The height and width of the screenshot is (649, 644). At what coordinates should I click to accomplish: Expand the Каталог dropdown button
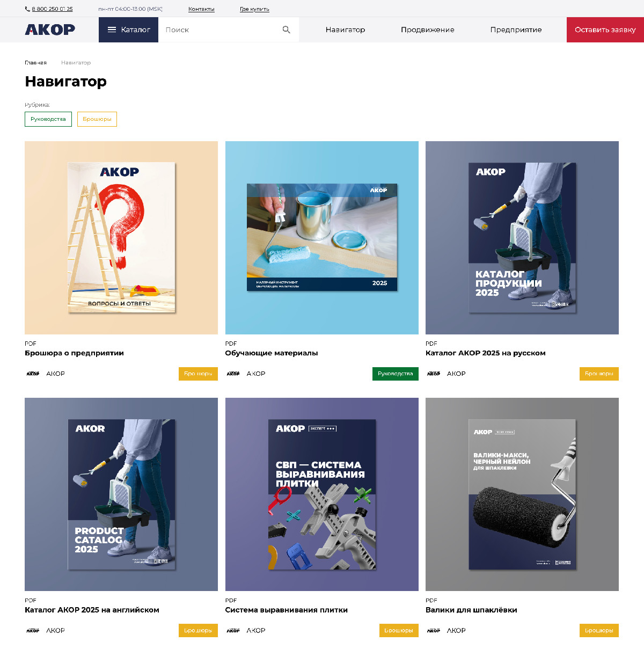pyautogui.click(x=128, y=30)
